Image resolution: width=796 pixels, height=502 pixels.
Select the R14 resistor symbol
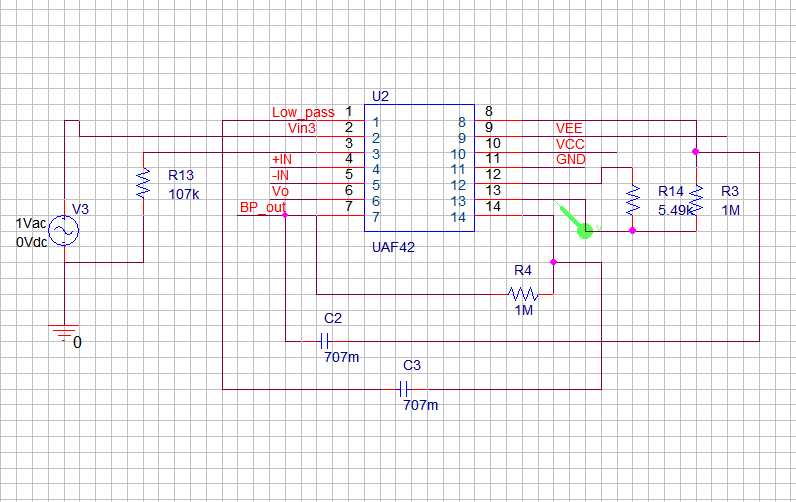pos(633,199)
